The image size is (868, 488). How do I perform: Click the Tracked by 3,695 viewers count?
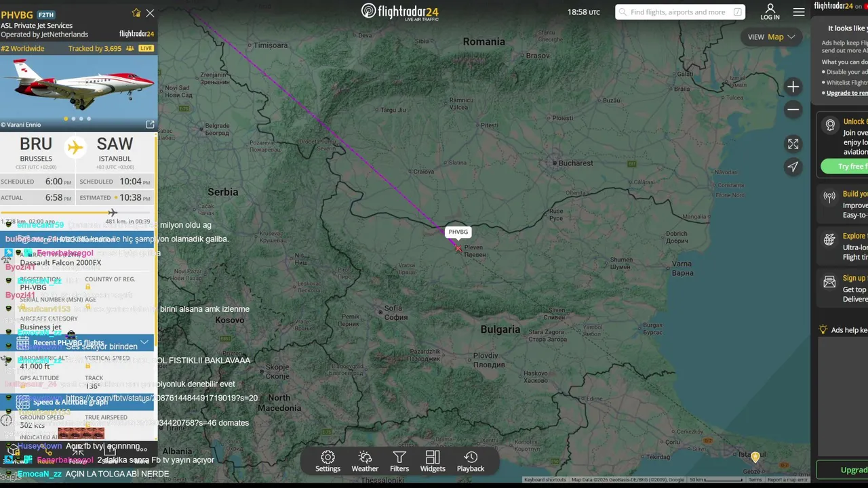[101, 49]
